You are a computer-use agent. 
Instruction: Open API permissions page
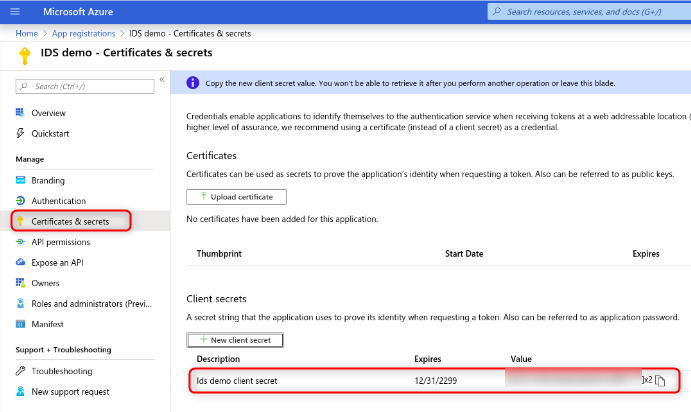tap(60, 242)
